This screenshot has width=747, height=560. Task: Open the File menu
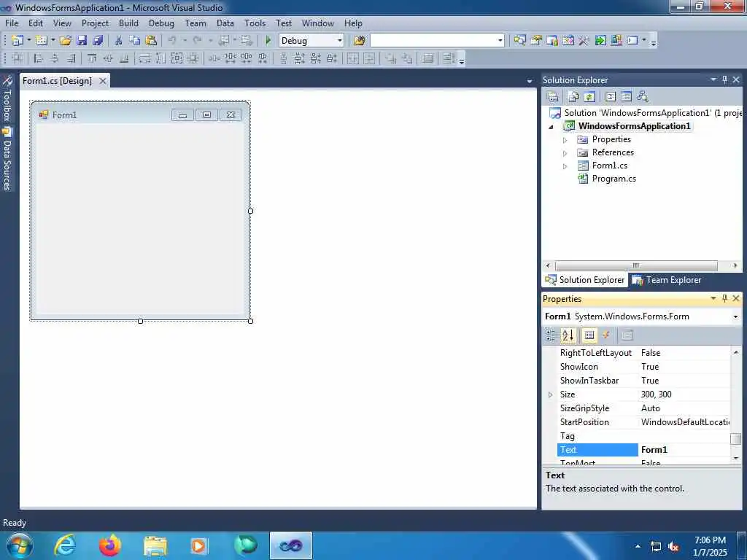click(x=12, y=23)
